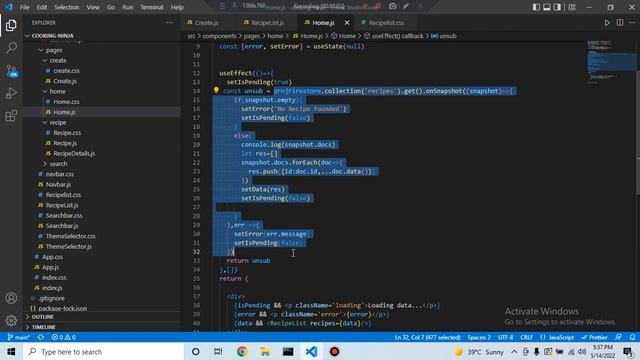Screen dimensions: 640x360
Task: Open the Selection menu
Action: click(67, 7)
